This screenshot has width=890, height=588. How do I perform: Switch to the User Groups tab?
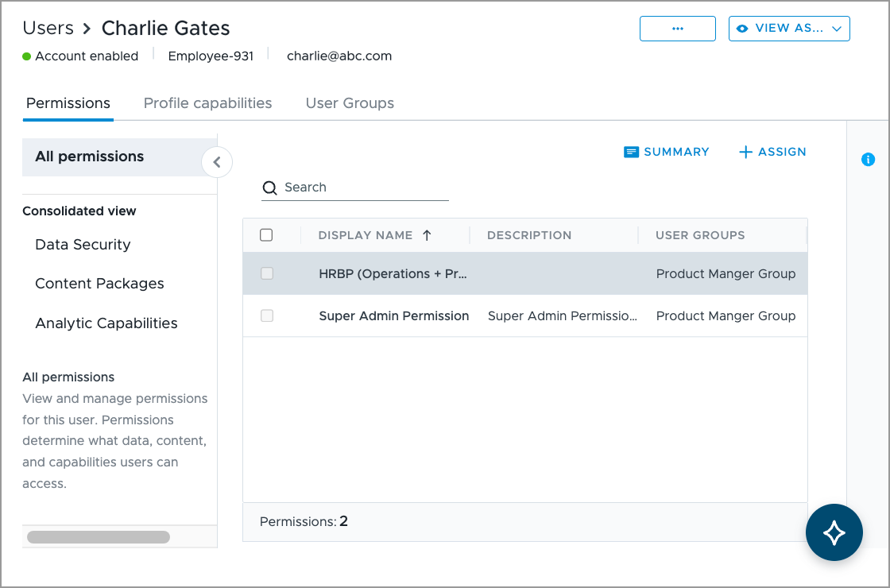pyautogui.click(x=350, y=103)
